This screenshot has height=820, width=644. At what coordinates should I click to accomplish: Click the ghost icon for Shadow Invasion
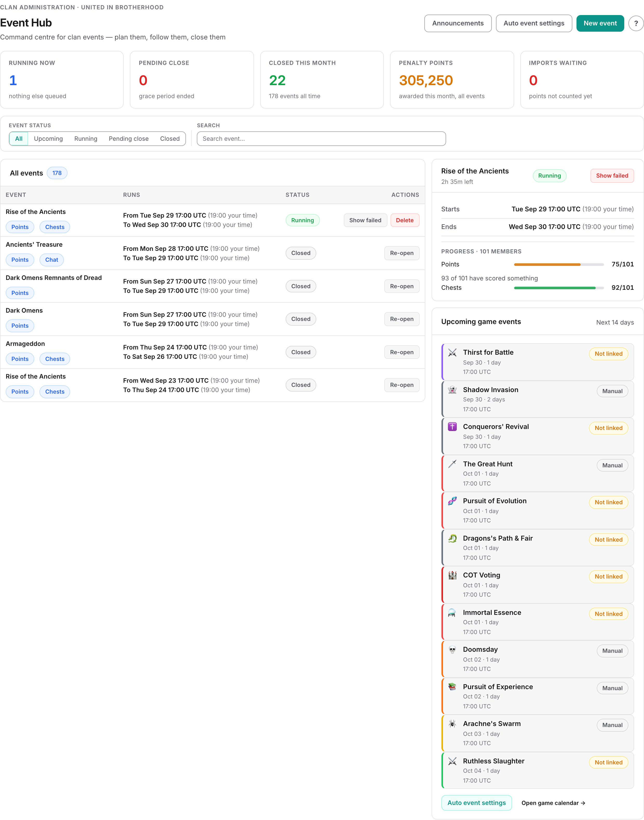[452, 390]
